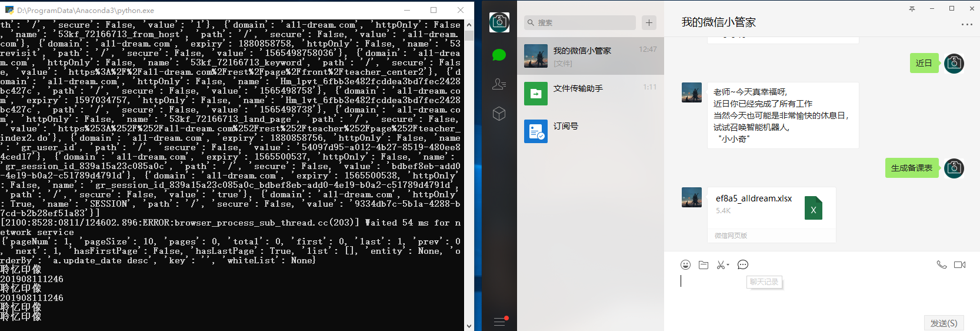The image size is (980, 331).
Task: Click the 文件传输助手 green folder avatar
Action: (536, 94)
